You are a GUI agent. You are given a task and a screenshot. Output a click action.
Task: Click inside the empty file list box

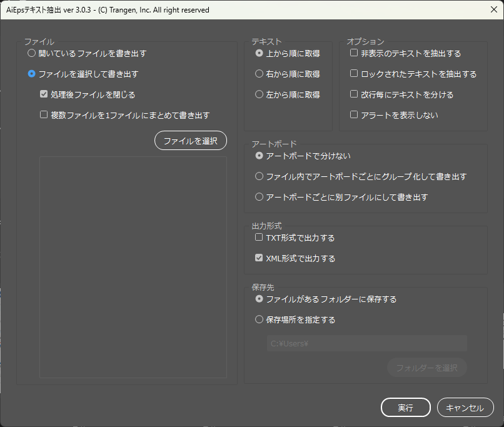tap(133, 267)
